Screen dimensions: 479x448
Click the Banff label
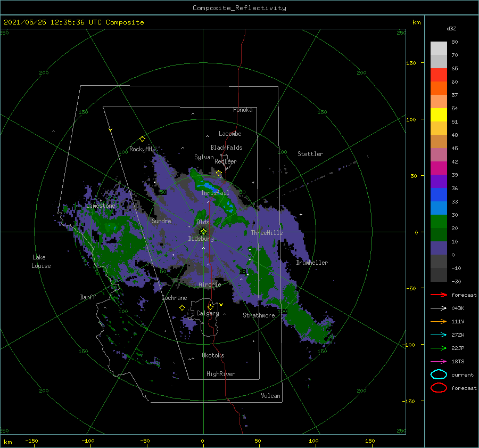tap(88, 297)
